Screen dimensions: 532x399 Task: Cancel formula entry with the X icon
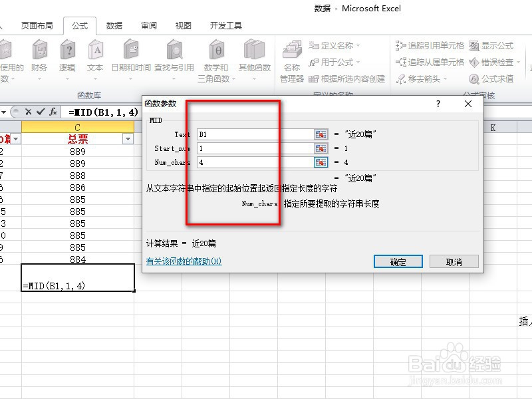[x=29, y=112]
